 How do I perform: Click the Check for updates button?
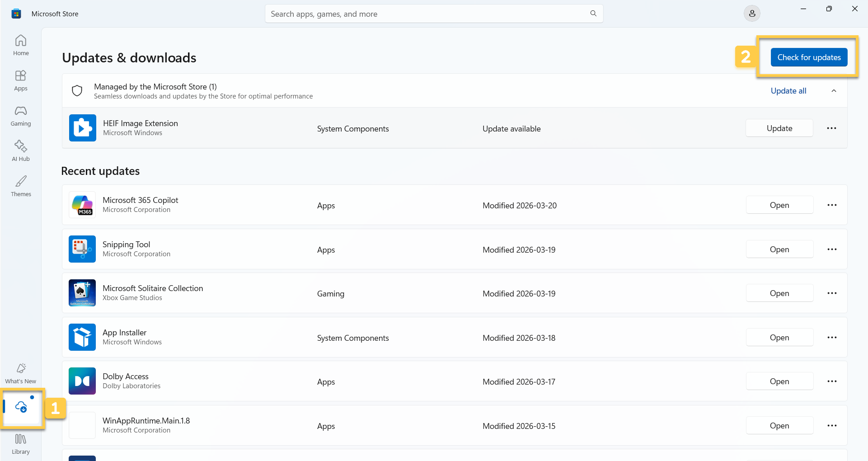pos(809,57)
